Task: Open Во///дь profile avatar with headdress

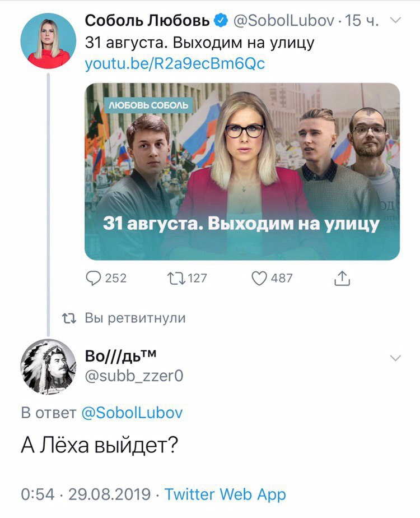Action: pos(48,367)
